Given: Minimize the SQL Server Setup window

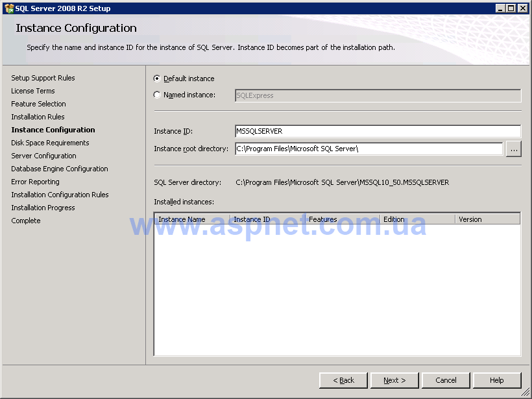Looking at the screenshot, I should [x=500, y=8].
